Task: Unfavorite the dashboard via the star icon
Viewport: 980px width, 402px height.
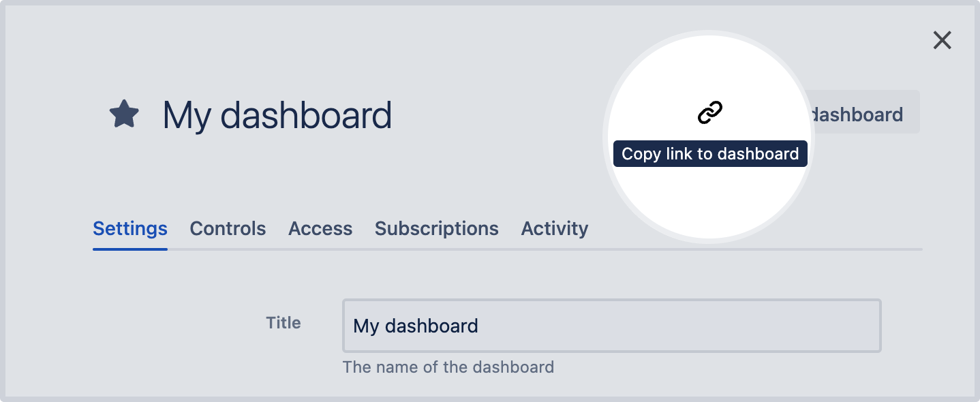Action: tap(125, 114)
